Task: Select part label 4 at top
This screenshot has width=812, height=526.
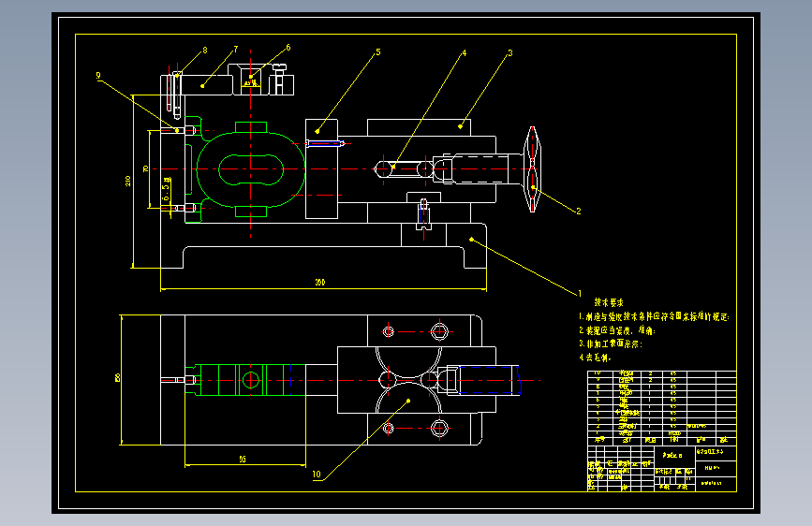Action: click(x=464, y=52)
